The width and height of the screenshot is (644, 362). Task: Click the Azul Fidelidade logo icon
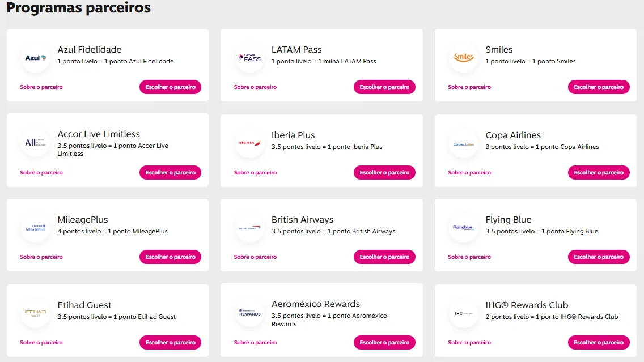point(35,58)
